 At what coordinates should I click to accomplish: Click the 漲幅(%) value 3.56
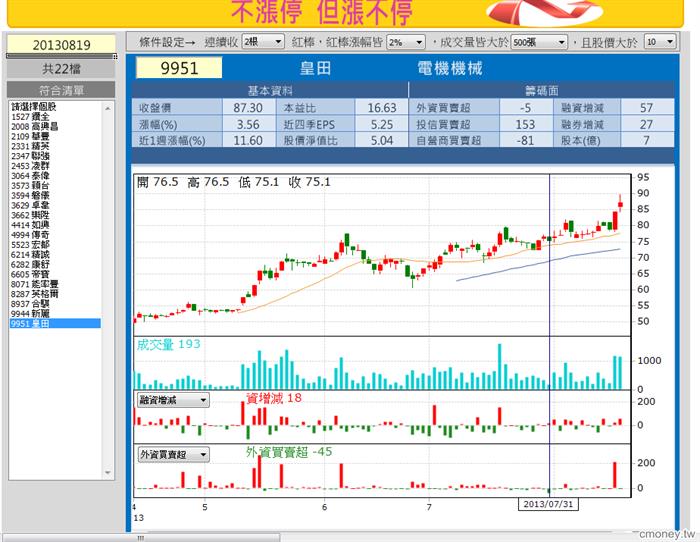pyautogui.click(x=248, y=124)
